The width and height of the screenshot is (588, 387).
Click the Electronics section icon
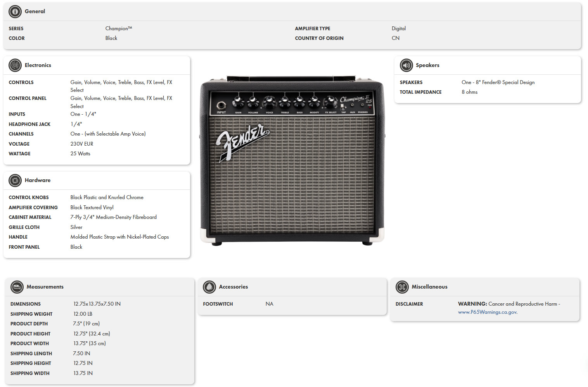pyautogui.click(x=15, y=65)
